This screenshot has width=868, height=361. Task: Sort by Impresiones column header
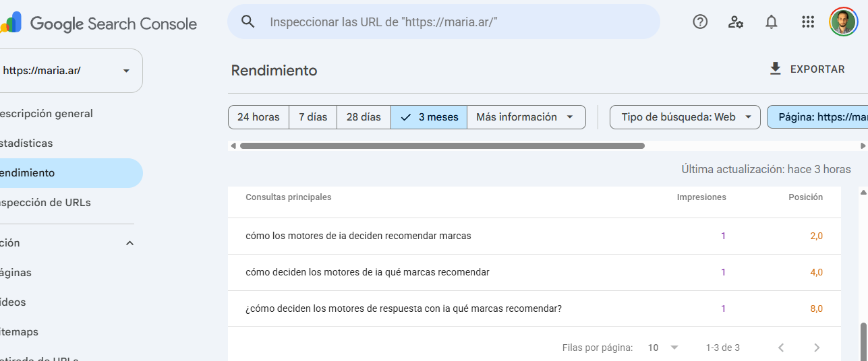click(701, 197)
